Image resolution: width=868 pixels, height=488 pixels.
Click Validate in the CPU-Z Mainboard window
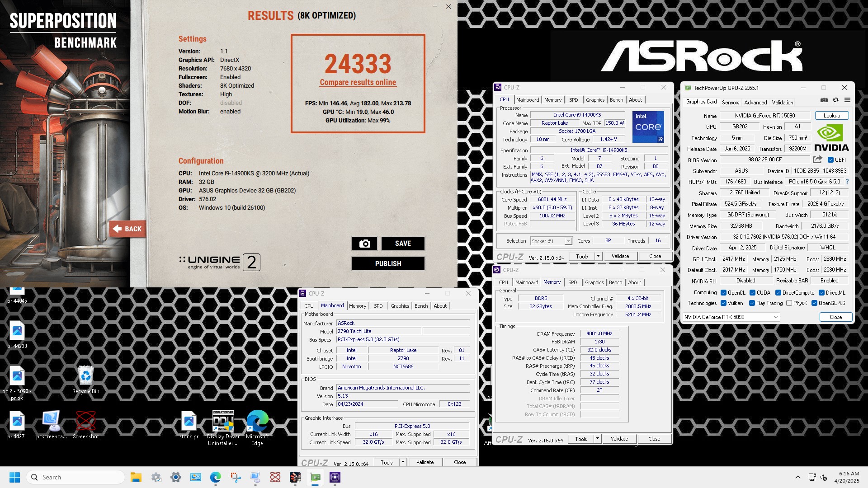425,462
